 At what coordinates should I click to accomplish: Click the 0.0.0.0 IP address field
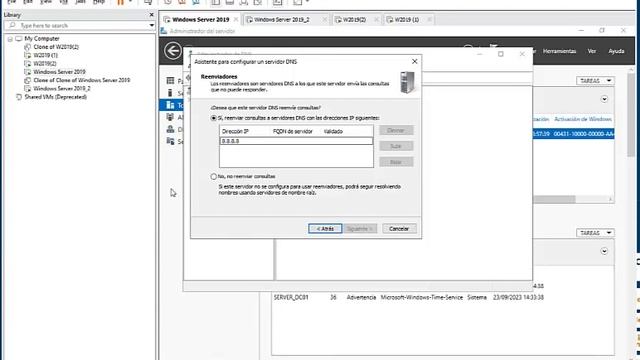[x=296, y=141]
